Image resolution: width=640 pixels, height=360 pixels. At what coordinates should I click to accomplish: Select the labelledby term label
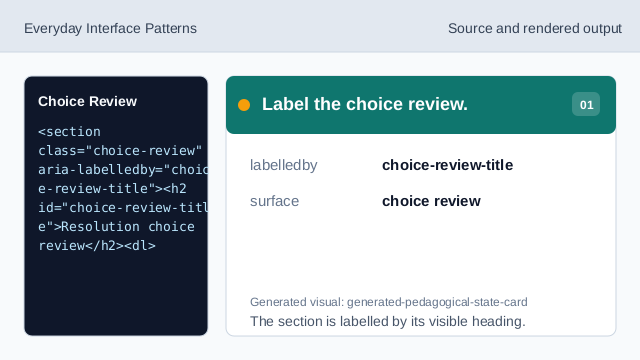click(x=284, y=165)
